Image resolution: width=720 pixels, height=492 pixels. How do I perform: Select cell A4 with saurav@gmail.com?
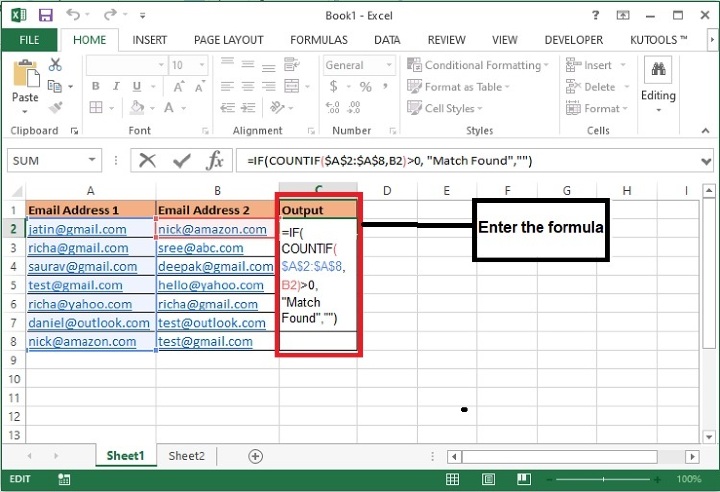(90, 267)
